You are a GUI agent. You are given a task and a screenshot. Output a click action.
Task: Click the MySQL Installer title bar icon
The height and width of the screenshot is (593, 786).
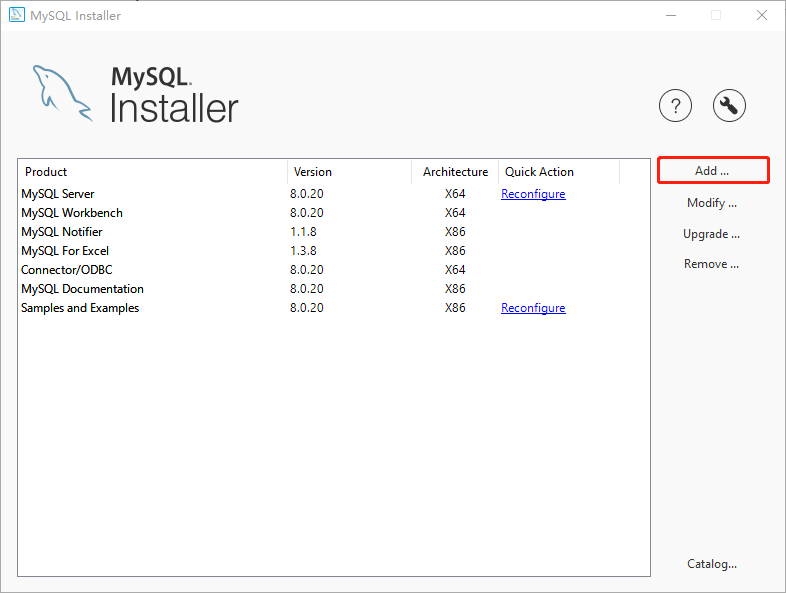click(17, 15)
